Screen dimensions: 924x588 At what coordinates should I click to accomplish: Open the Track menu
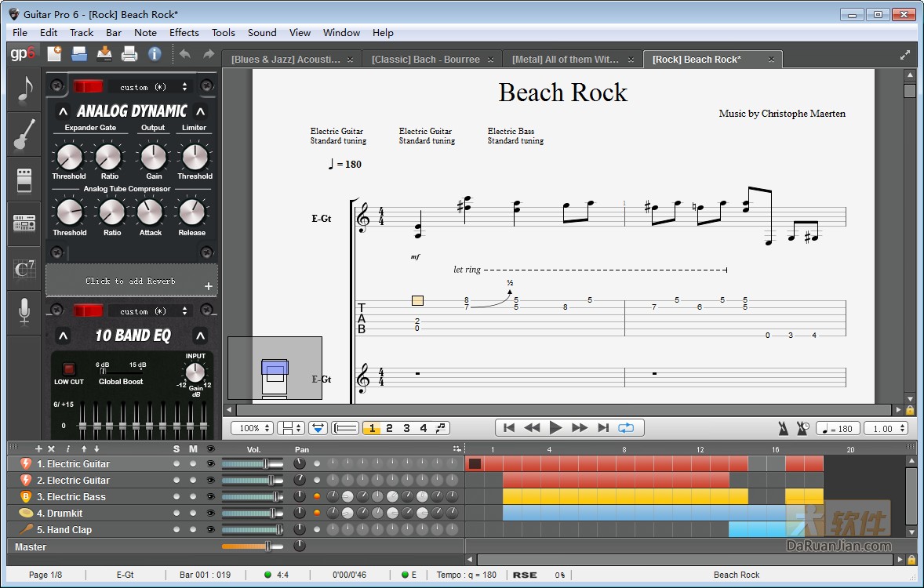click(x=82, y=32)
